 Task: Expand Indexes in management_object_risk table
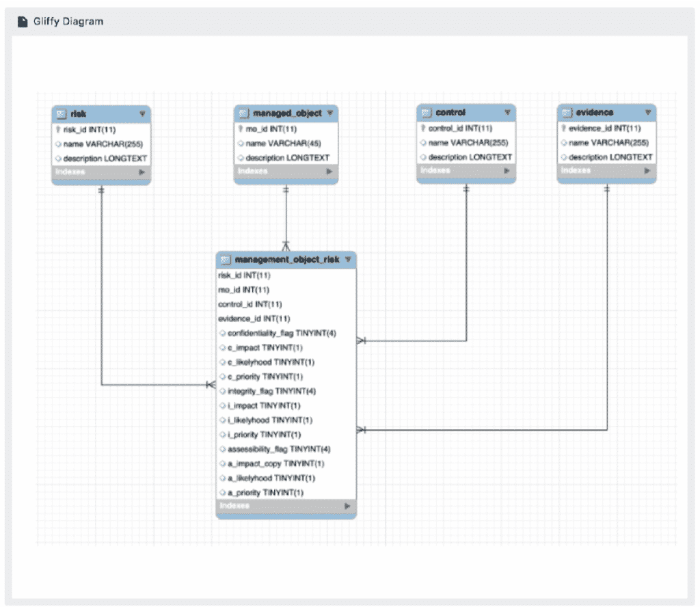tap(347, 507)
